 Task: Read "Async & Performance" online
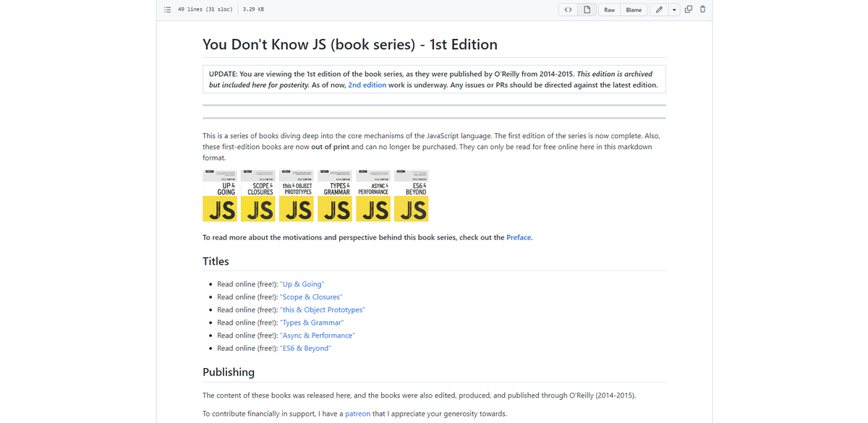(317, 336)
